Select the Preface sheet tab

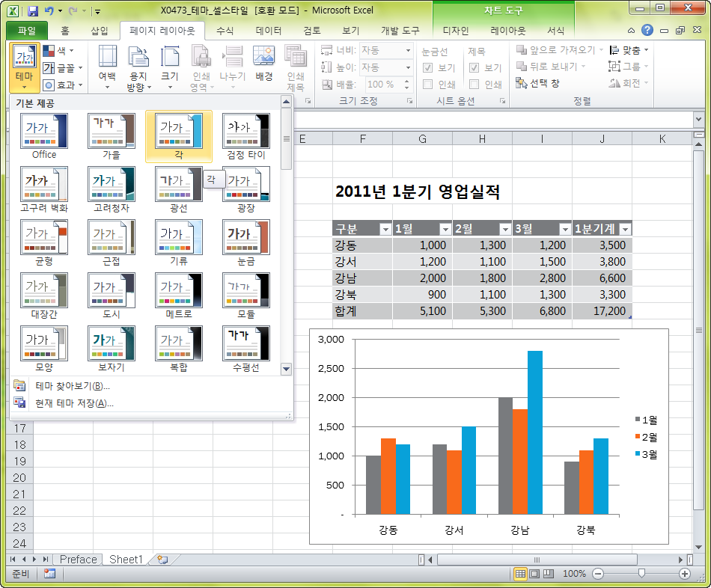tap(78, 560)
